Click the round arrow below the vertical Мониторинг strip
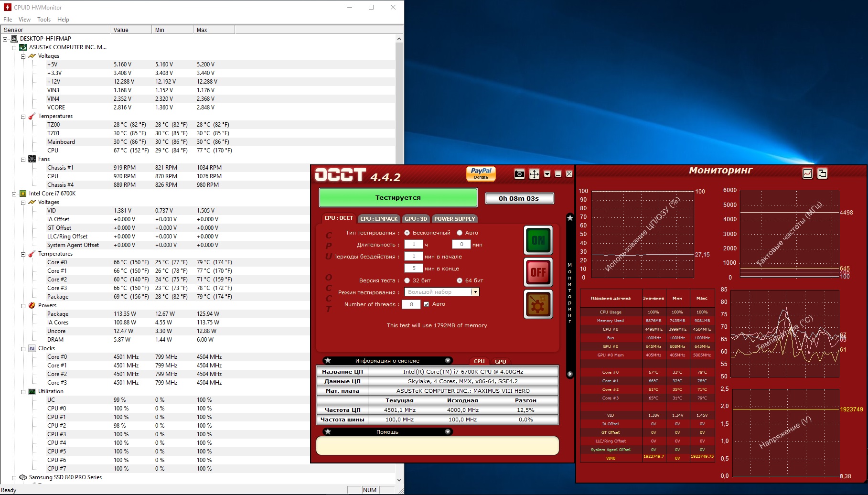Screen dimensions: 868x495 tap(570, 374)
